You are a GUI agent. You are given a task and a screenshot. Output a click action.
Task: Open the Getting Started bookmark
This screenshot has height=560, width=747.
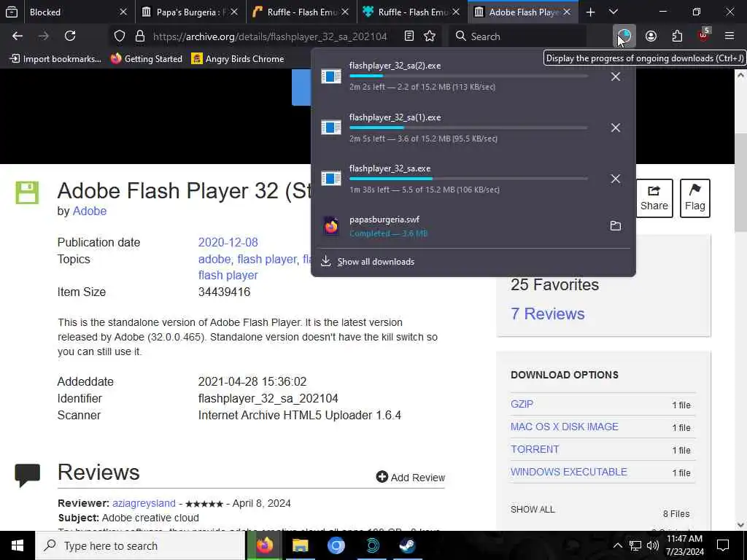tap(146, 58)
